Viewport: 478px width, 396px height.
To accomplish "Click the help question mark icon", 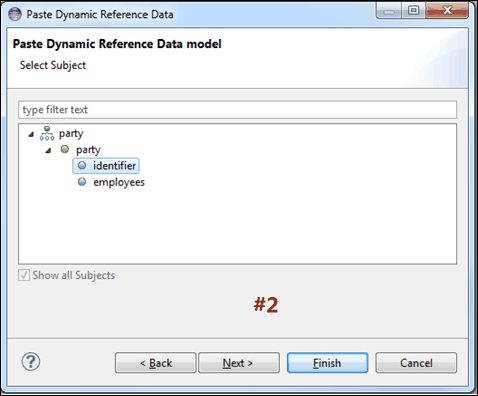I will 31,362.
